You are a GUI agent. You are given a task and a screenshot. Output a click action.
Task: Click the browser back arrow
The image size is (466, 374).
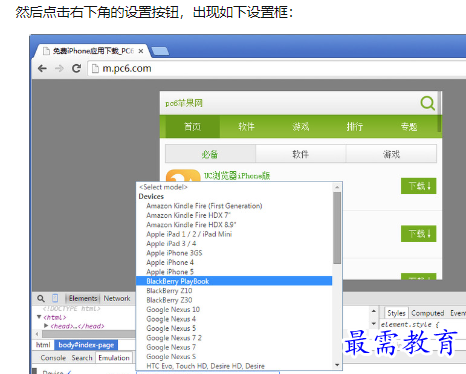[42, 68]
